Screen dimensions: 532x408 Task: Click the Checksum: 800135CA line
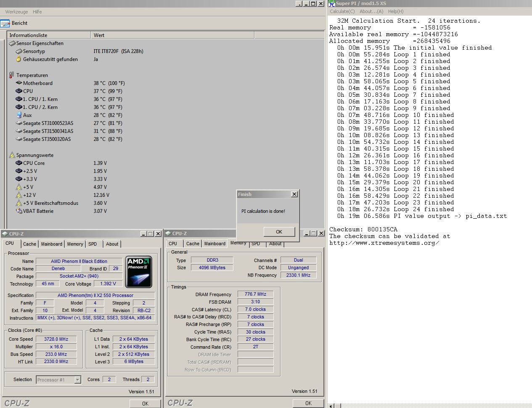pyautogui.click(x=363, y=229)
